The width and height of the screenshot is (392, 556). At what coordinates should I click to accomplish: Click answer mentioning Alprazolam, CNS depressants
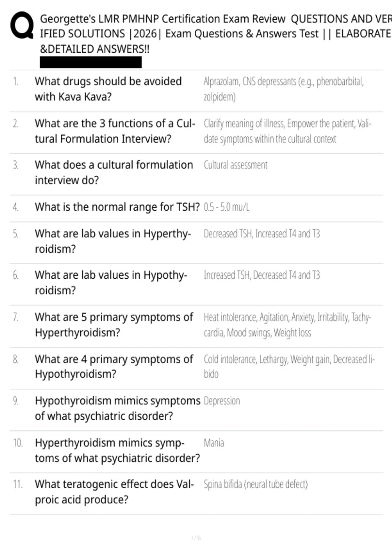[x=284, y=89]
